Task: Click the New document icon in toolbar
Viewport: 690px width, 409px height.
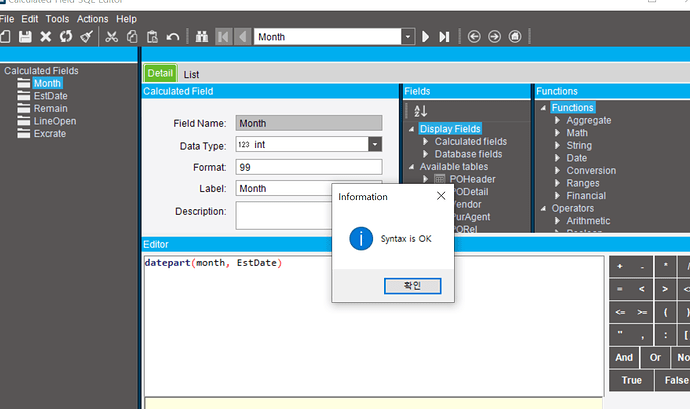Action: [x=5, y=37]
